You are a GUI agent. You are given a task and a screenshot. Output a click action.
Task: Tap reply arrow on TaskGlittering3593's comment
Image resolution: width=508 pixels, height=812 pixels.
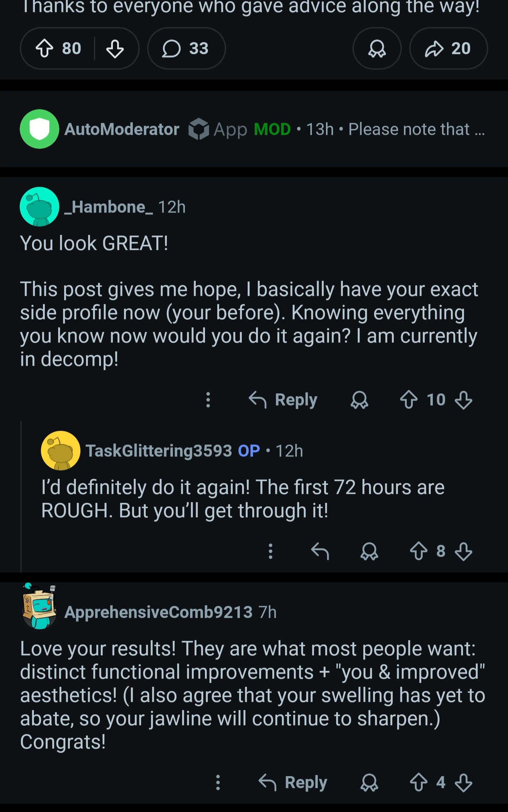[320, 551]
